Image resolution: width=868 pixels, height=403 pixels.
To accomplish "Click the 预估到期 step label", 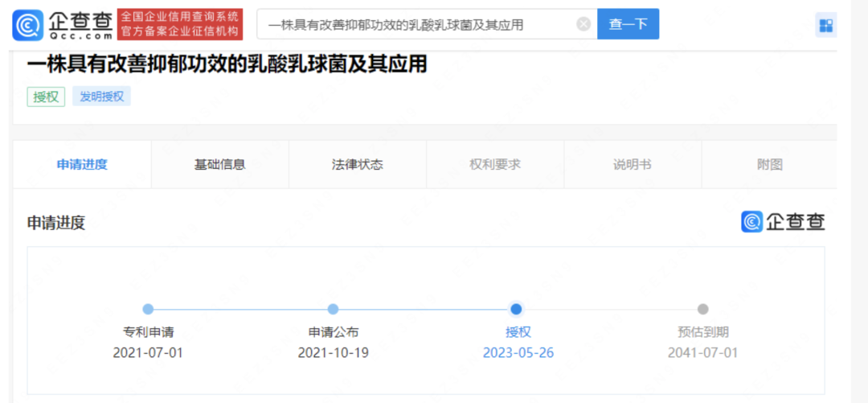I will (x=703, y=332).
